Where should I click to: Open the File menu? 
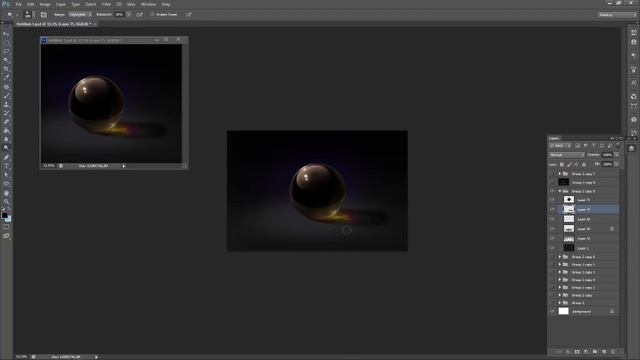pyautogui.click(x=19, y=4)
